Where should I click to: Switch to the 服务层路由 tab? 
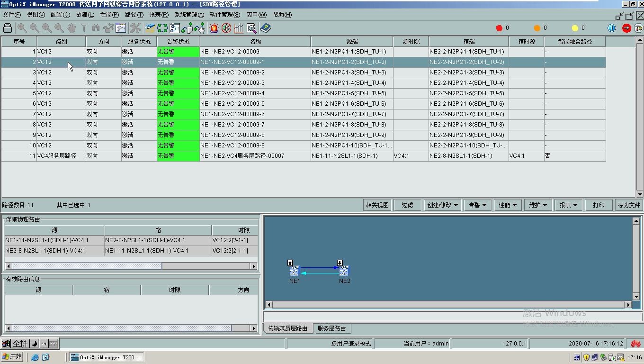(331, 328)
